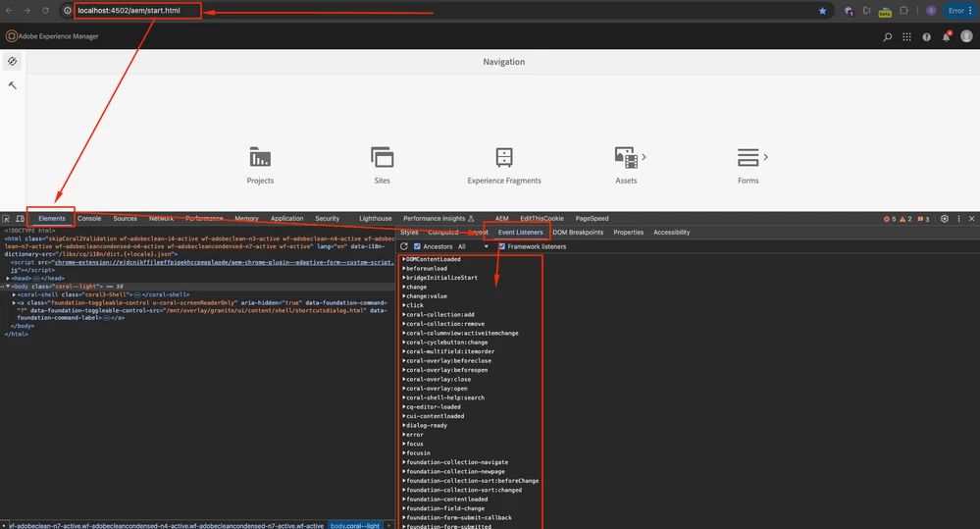Switch to the Sources tab
The image size is (980, 529).
[125, 218]
